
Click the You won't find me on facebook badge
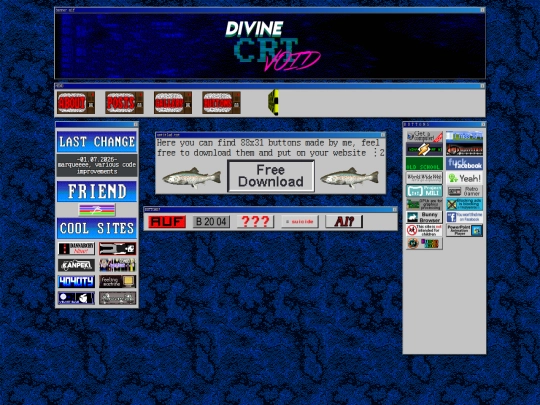tap(464, 217)
